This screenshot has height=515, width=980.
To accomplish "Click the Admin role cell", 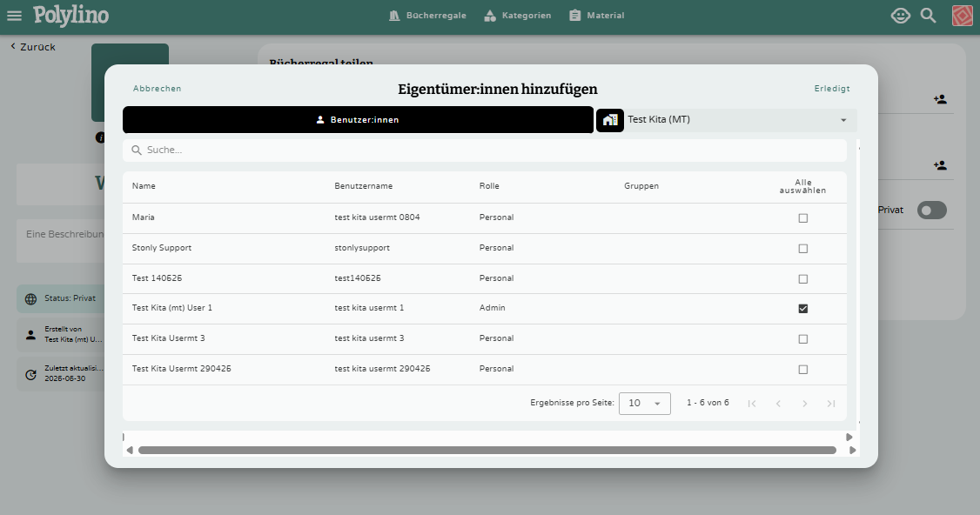I will point(493,308).
